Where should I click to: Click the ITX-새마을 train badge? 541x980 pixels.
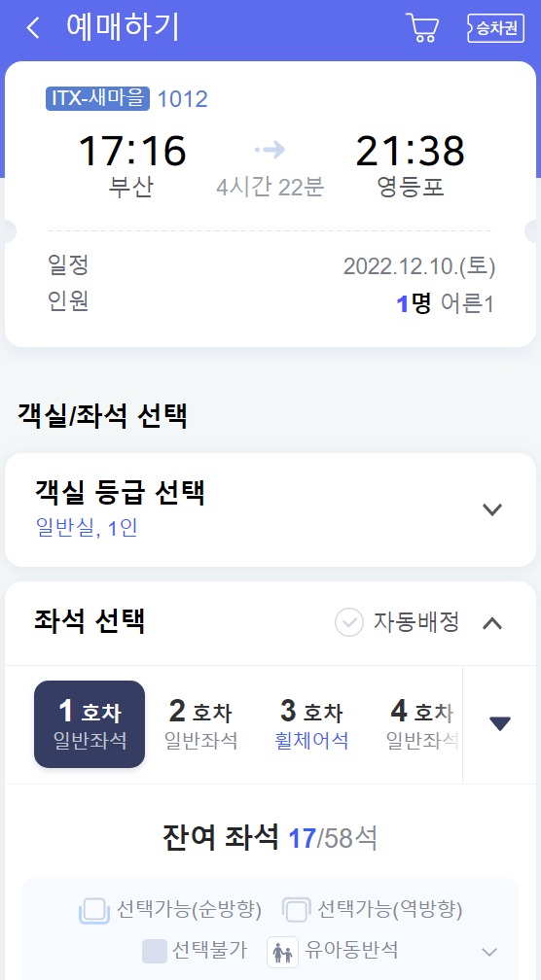pos(97,99)
